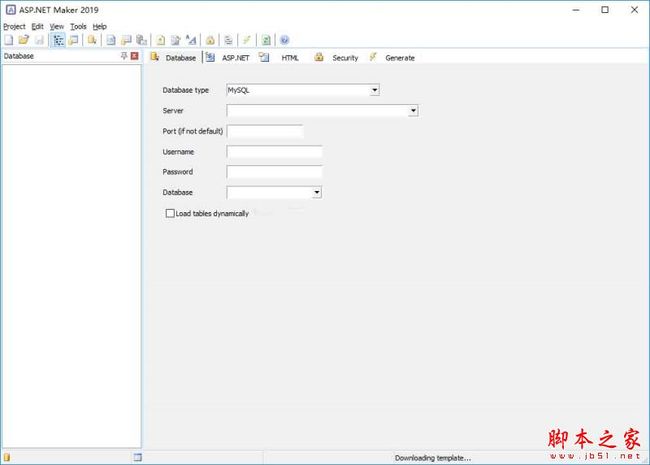The image size is (650, 465).
Task: Click the 'Server' field label
Action: pos(173,110)
